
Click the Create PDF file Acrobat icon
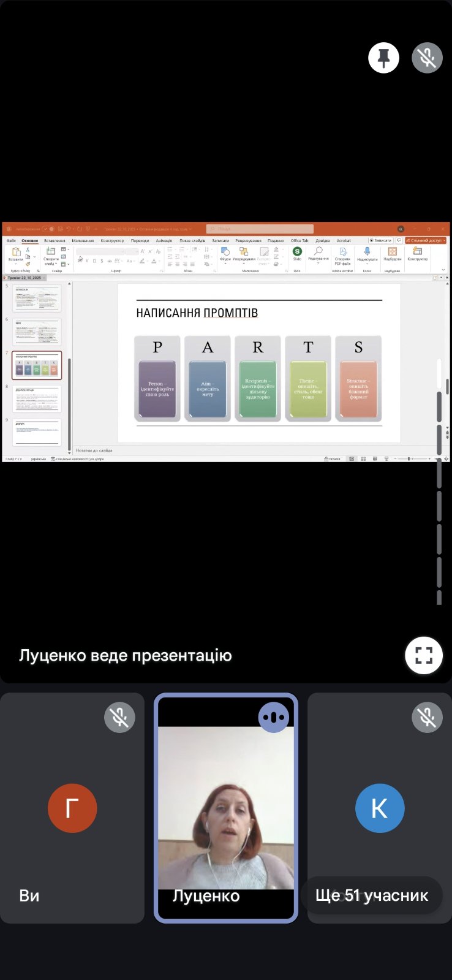tap(342, 252)
